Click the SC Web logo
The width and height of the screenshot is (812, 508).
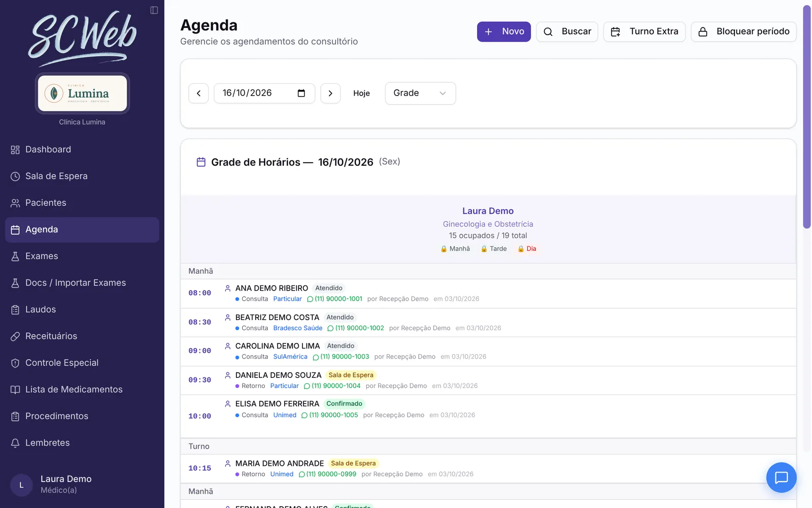(82, 38)
